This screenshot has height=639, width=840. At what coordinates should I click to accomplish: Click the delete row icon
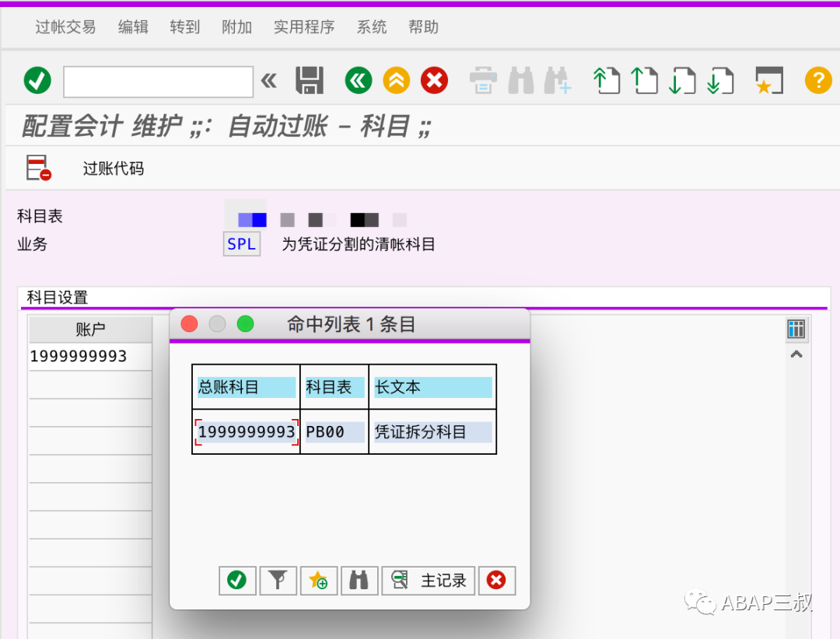[39, 168]
